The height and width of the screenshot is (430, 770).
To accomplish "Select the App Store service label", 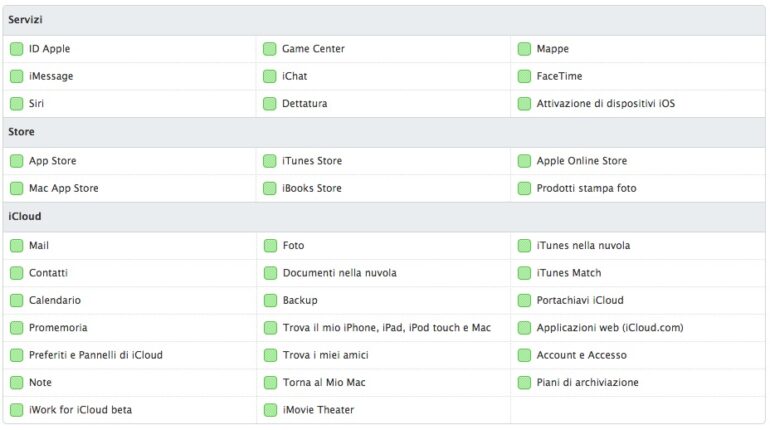I will (52, 161).
